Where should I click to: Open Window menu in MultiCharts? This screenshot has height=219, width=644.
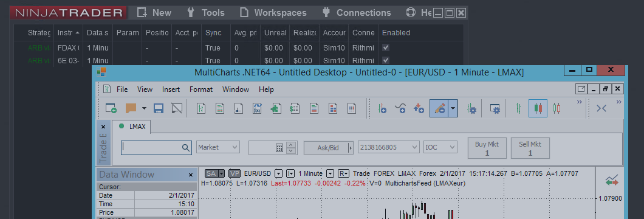pos(236,89)
